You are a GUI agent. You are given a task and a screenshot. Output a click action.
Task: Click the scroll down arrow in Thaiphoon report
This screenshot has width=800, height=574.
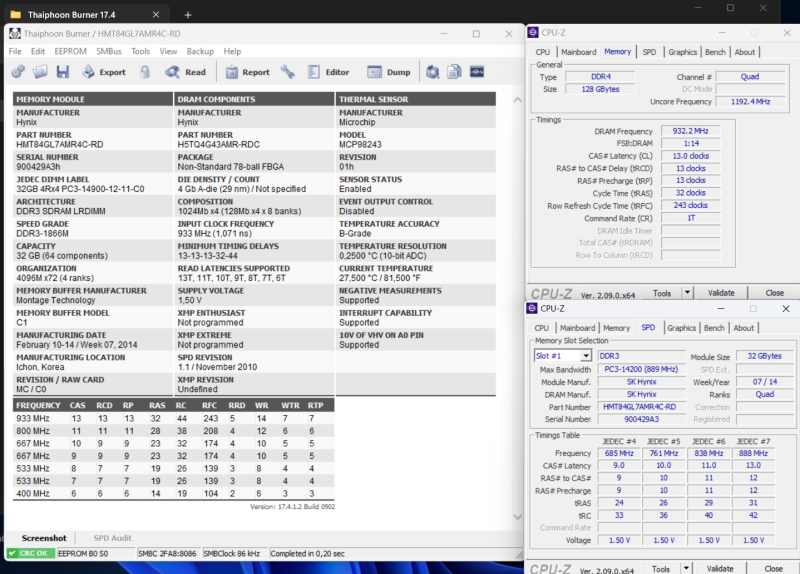tap(517, 517)
